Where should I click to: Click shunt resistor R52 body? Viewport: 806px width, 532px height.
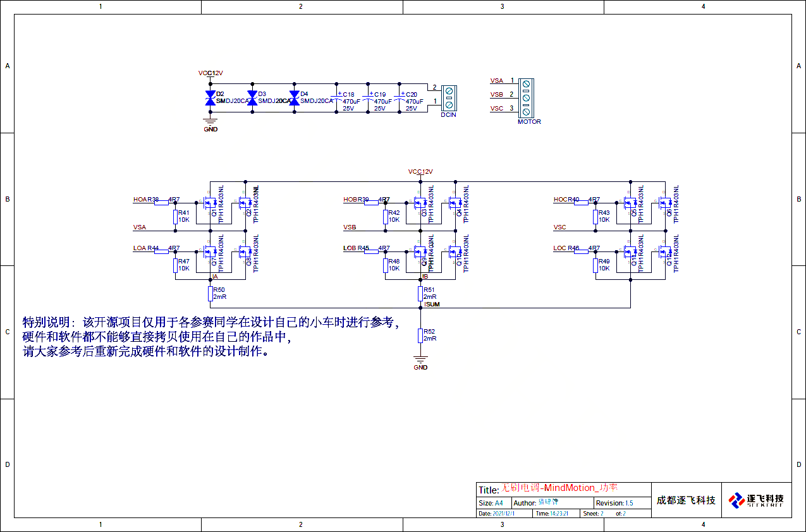click(420, 336)
